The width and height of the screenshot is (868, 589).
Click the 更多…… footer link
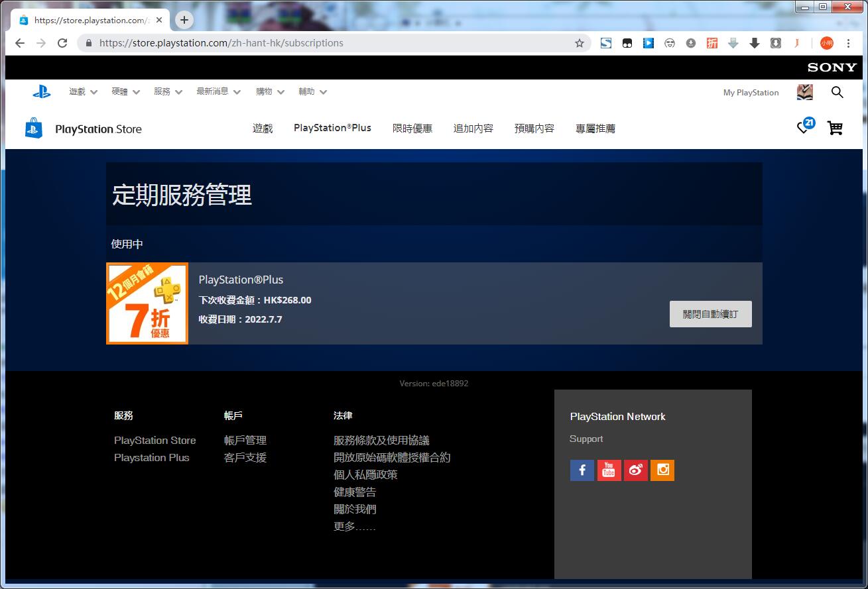click(355, 527)
